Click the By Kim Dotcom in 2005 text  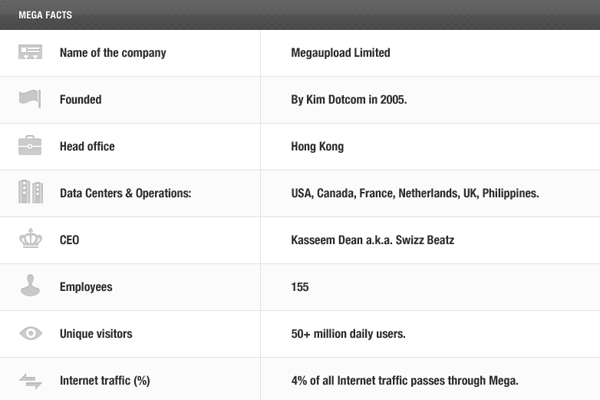point(349,100)
